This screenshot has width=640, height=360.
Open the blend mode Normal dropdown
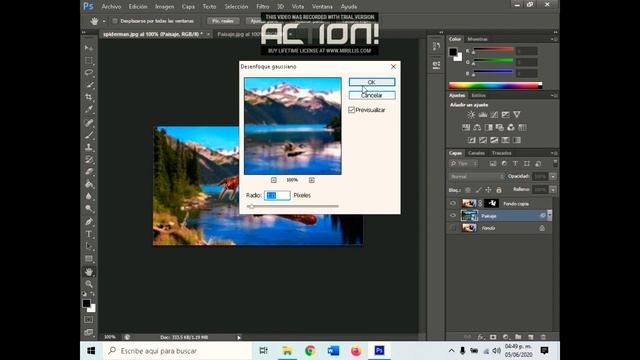[x=476, y=177]
